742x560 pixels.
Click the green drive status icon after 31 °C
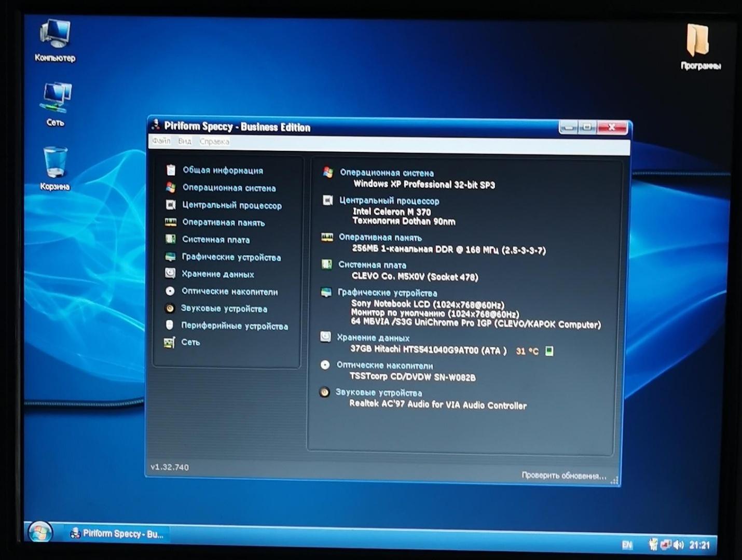click(549, 351)
